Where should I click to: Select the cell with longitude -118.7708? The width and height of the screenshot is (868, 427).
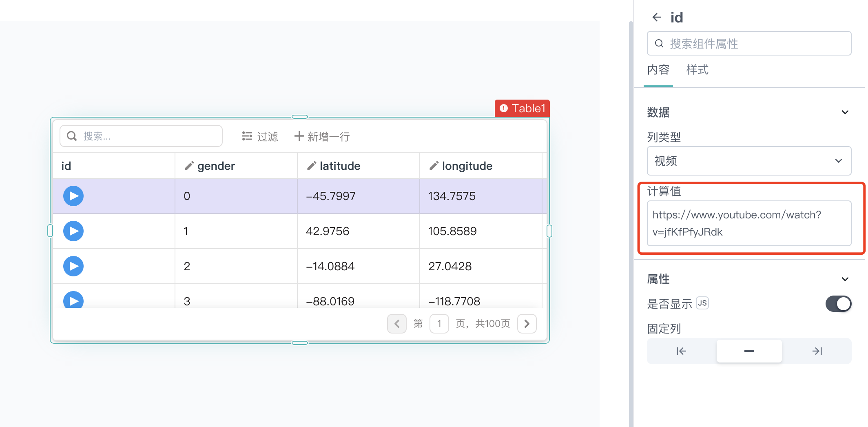click(481, 296)
